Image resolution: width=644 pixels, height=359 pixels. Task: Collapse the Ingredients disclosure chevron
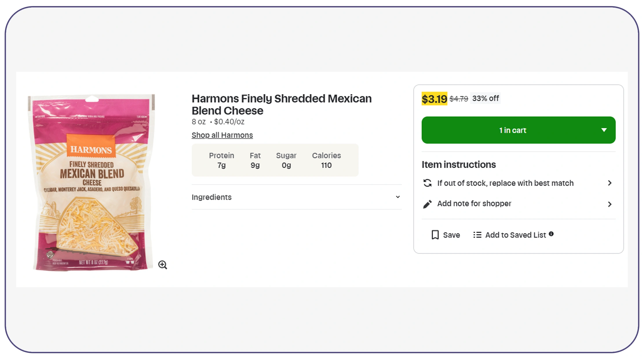397,197
